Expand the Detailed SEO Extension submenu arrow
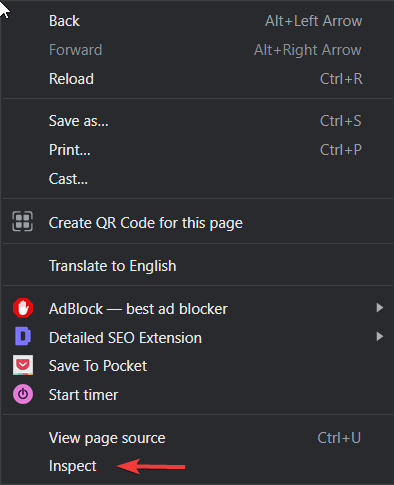Image resolution: width=394 pixels, height=485 pixels. [379, 336]
